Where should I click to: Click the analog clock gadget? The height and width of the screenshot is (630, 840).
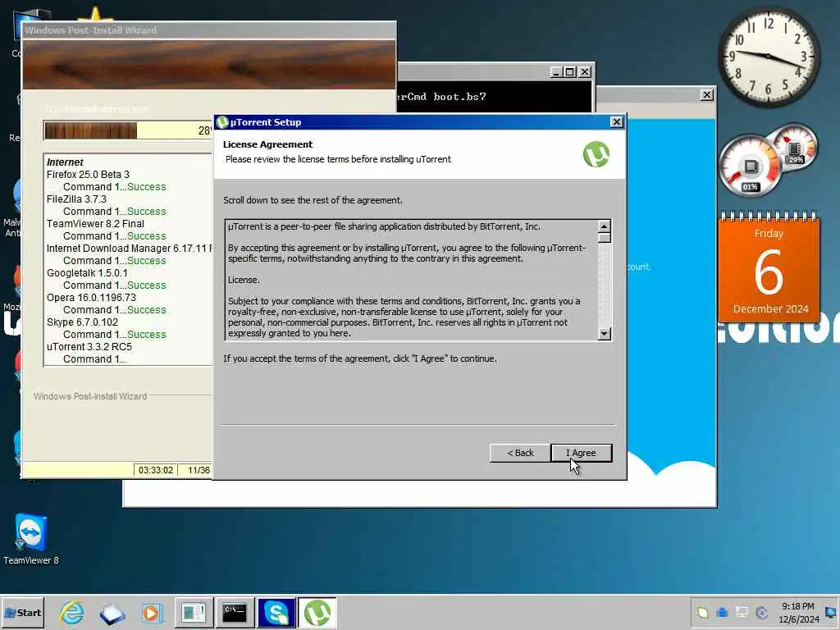tap(768, 57)
